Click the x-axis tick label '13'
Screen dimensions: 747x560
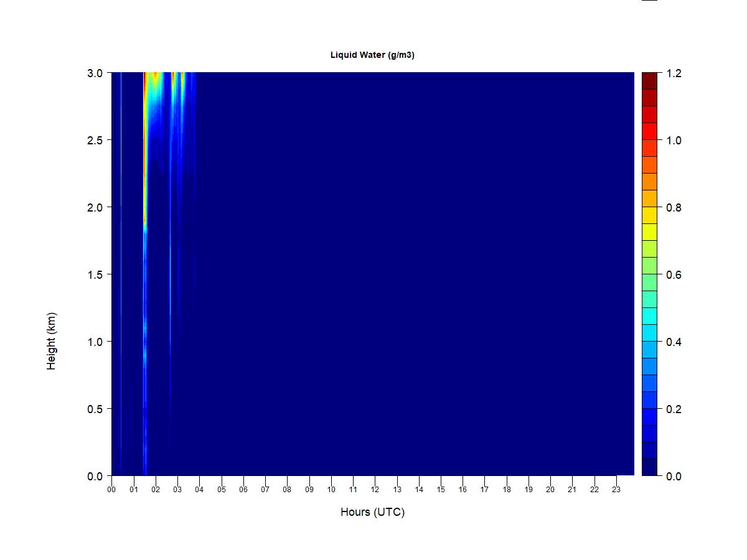click(x=397, y=490)
